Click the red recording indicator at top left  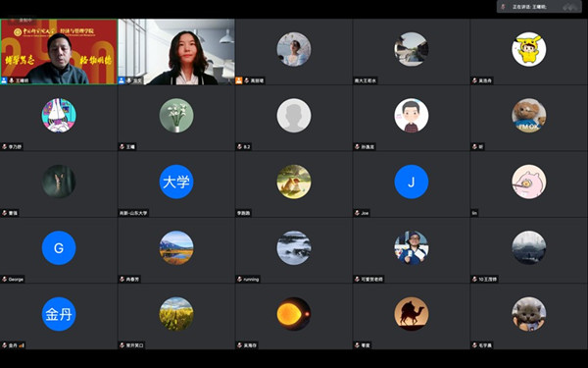coord(13,20)
